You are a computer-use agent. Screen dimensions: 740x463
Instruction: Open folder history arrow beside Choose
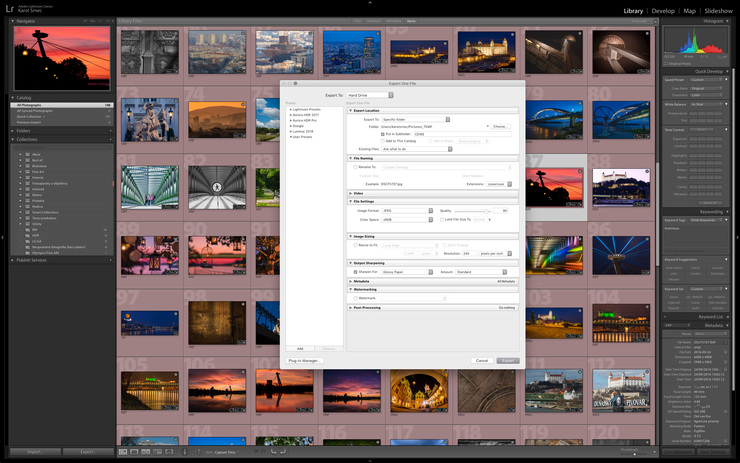[x=488, y=126]
